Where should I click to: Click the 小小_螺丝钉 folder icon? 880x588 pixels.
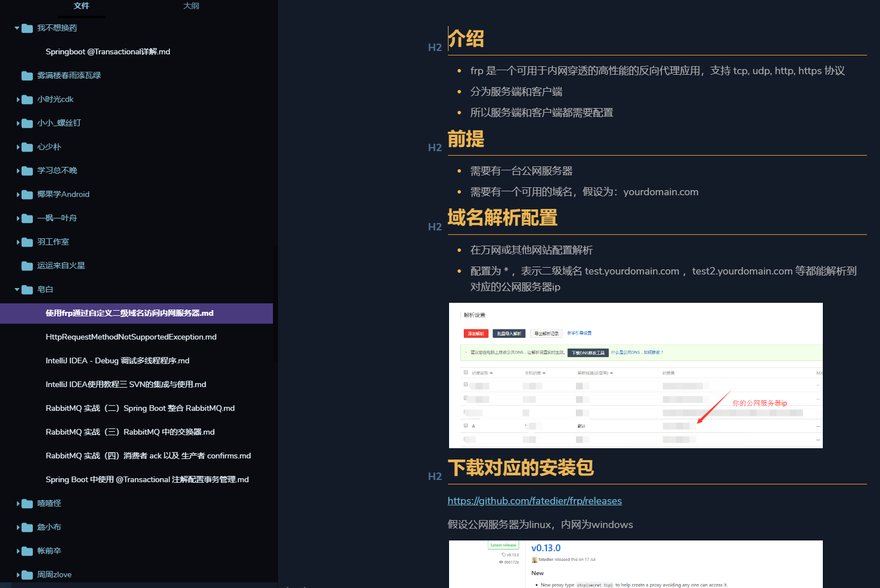[x=27, y=123]
